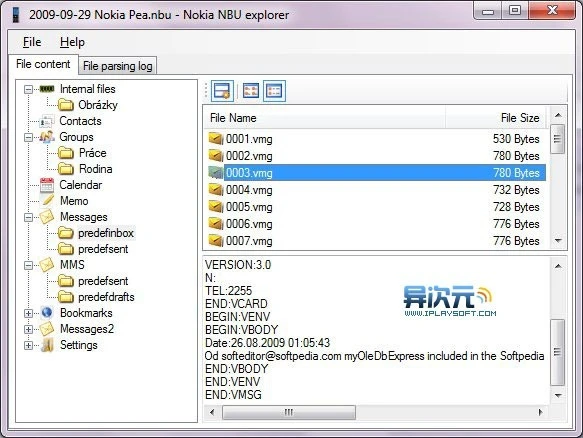Maximize the Nokia NBU explorer window

(515, 10)
